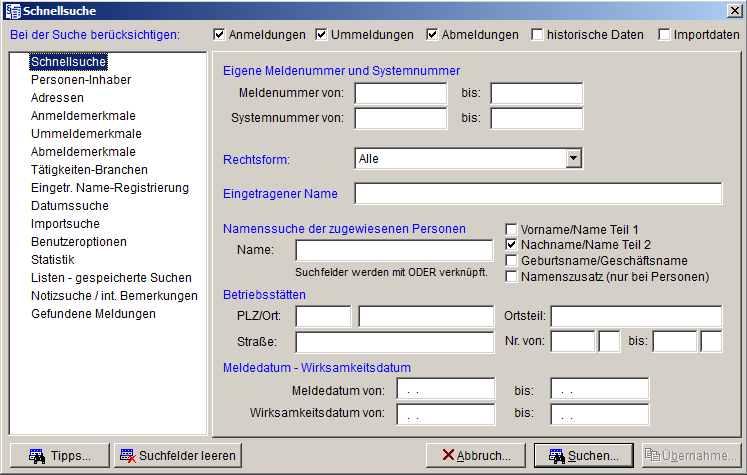Screen dimensions: 747x475
Task: Click the Eingetragener Name text field
Action: tap(537, 194)
